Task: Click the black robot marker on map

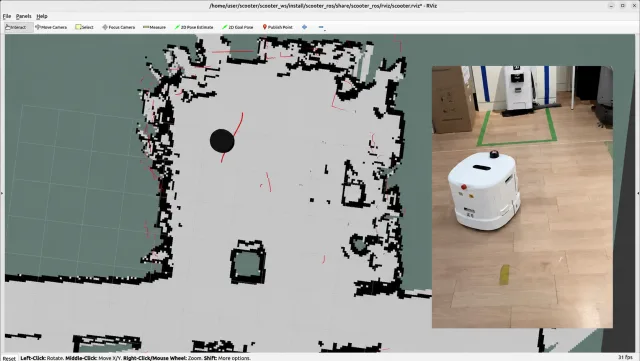Action: click(222, 141)
